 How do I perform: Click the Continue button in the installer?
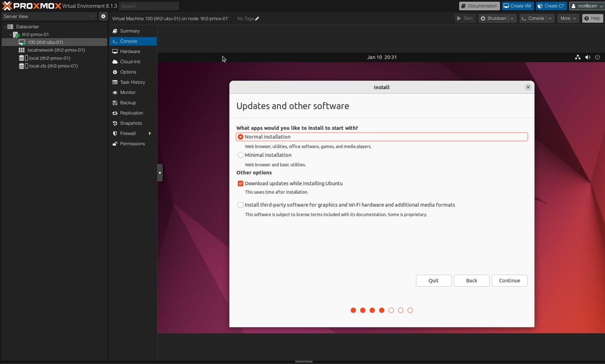click(509, 280)
